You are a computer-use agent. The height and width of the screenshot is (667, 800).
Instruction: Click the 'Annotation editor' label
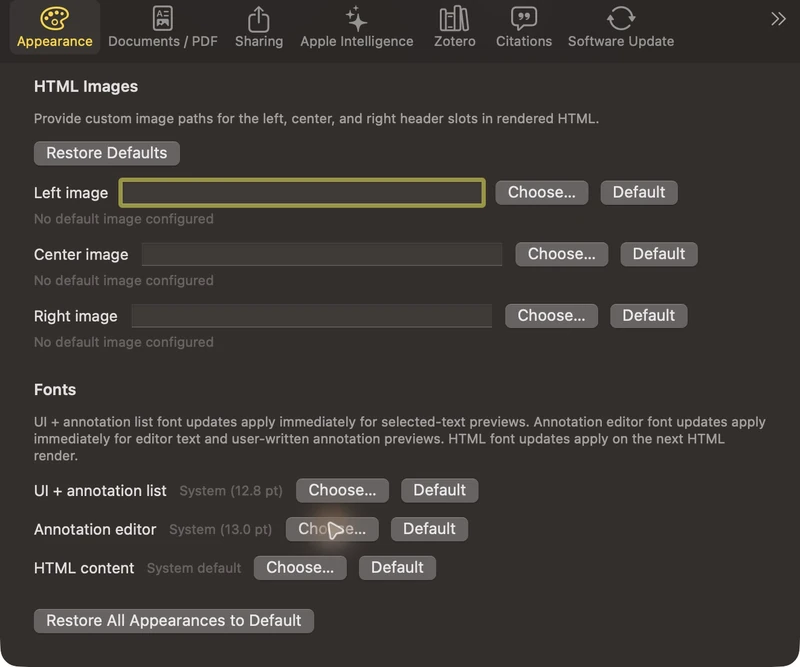click(95, 530)
